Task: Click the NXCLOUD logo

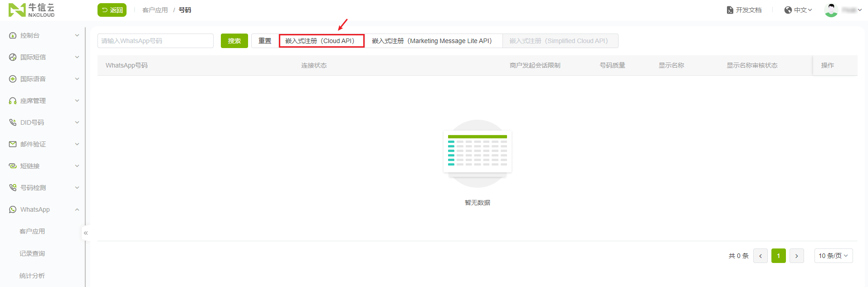Action: click(31, 10)
